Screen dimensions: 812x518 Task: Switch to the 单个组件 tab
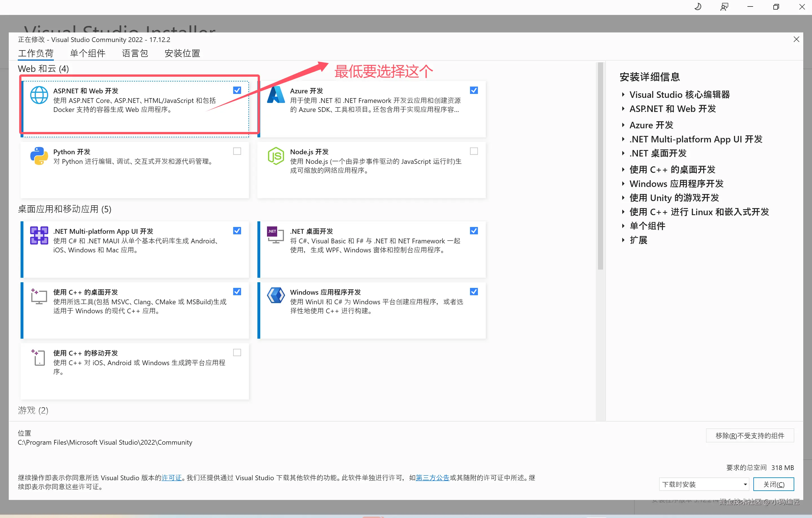click(x=88, y=53)
